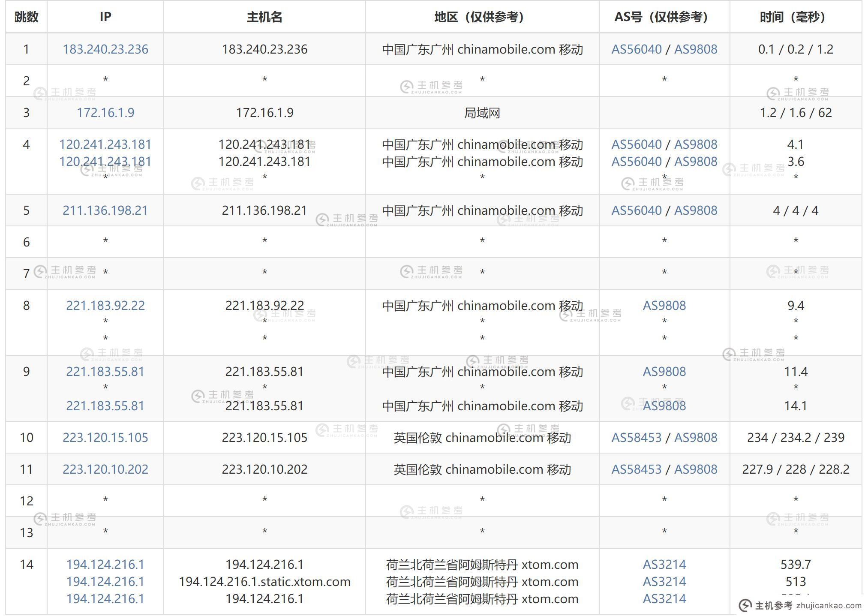Select region text in hop 10 row
The image size is (865, 616).
482,438
